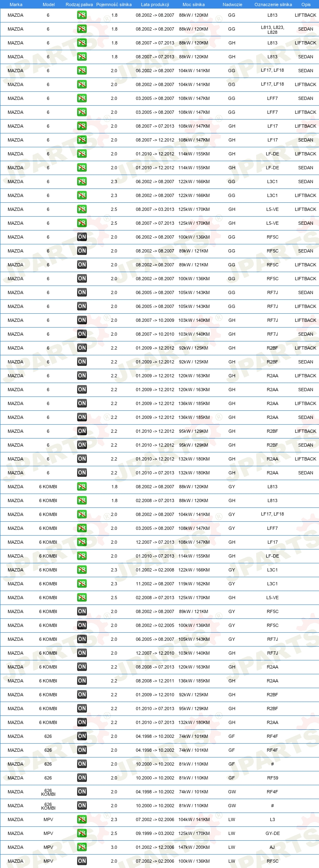Click the '119kW / 162KM' power cell
The width and height of the screenshot is (319, 868).
(x=194, y=584)
